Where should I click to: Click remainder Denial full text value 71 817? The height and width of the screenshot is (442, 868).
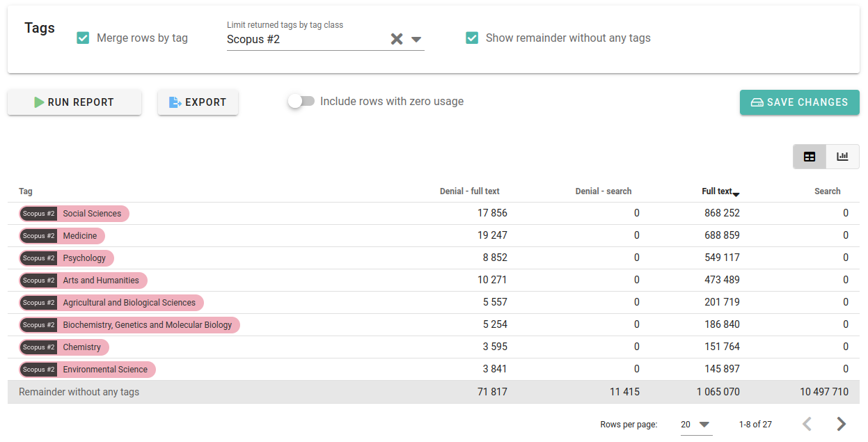click(x=492, y=392)
